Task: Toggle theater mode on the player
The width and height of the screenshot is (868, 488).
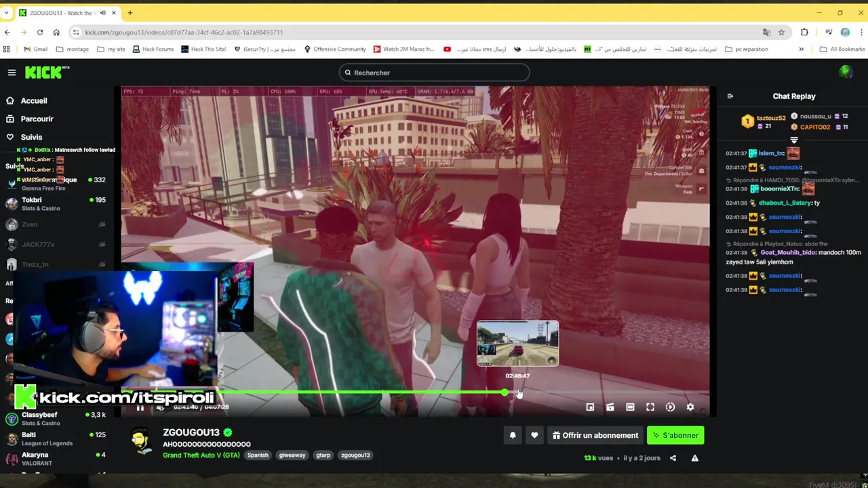Action: point(630,407)
